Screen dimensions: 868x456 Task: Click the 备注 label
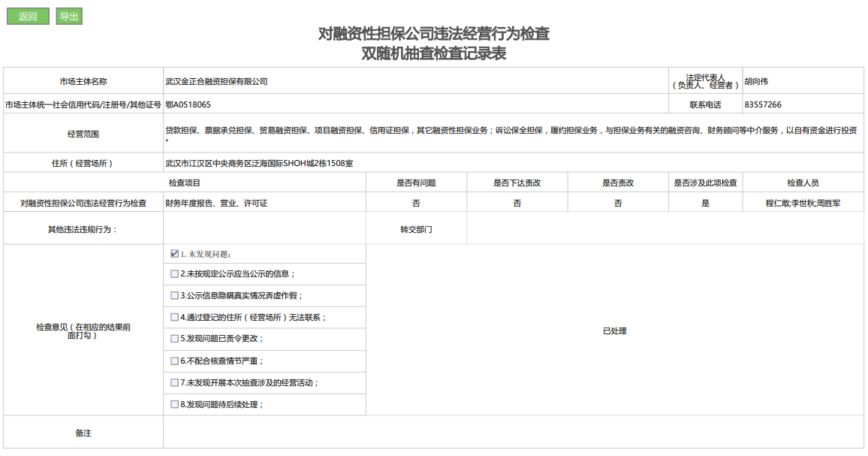(x=83, y=433)
